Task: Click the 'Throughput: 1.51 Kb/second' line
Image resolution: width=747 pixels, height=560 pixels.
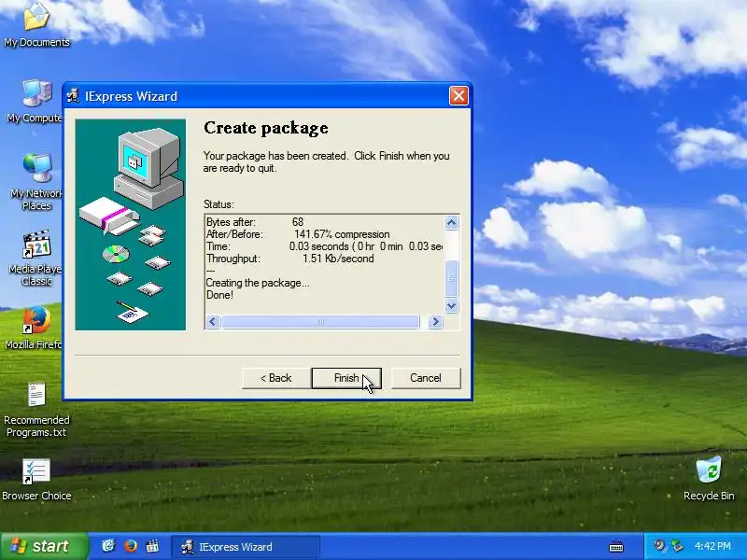Action: (289, 259)
